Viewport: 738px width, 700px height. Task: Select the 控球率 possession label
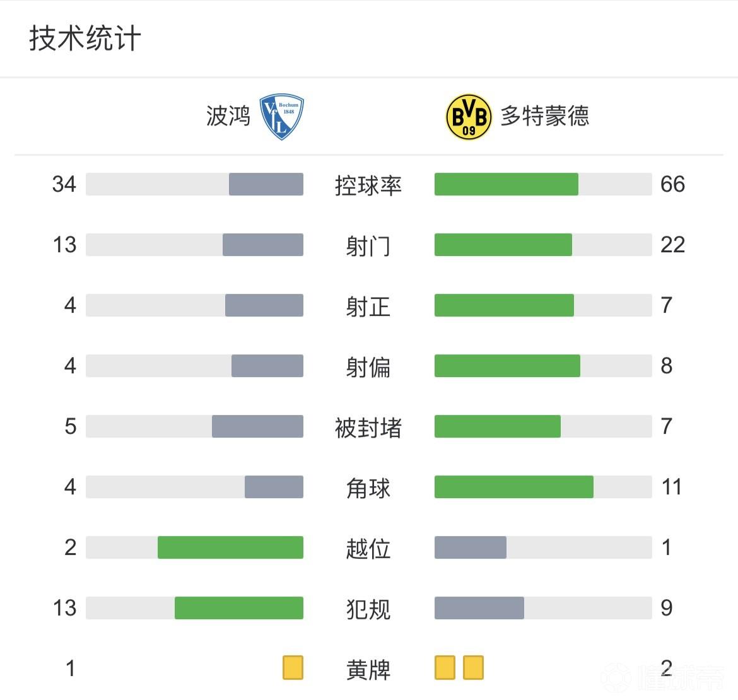pyautogui.click(x=368, y=185)
